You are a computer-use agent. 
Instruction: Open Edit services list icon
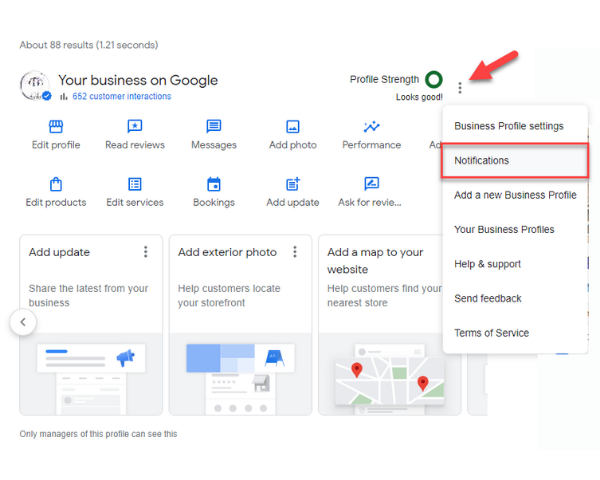[135, 184]
